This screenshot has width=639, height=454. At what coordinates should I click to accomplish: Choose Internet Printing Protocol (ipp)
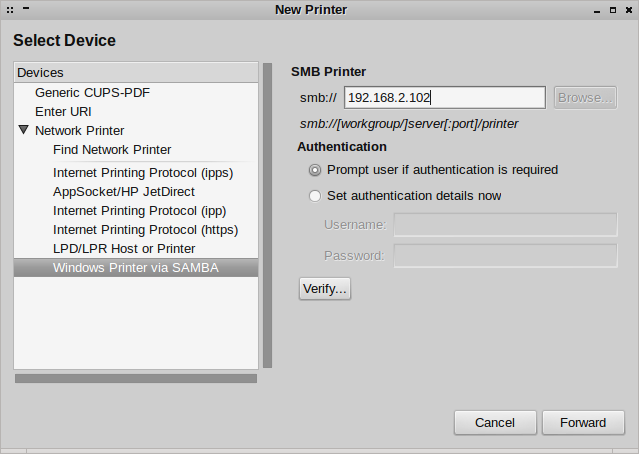point(139,210)
